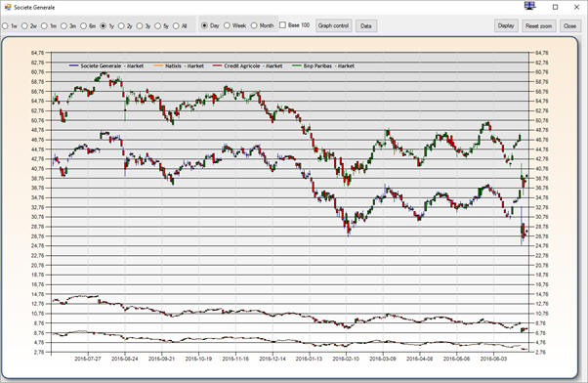Click the 2016-01-13 date axis label
The image size is (588, 383).
point(309,359)
